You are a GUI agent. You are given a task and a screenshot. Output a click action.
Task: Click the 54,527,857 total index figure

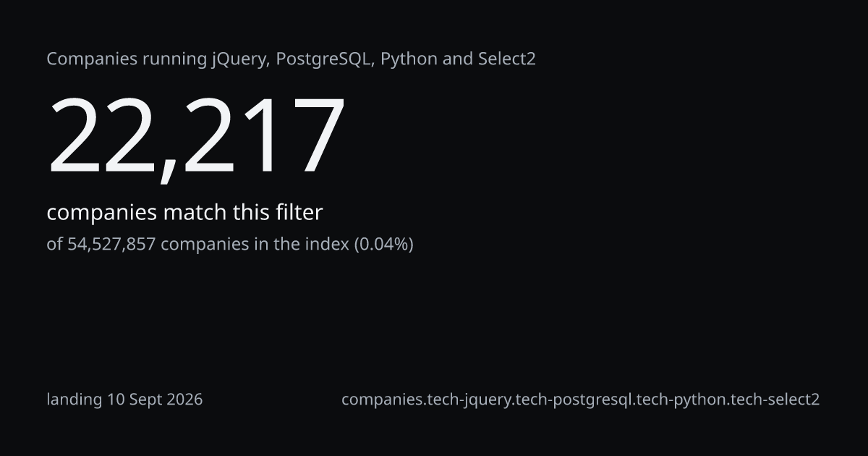coord(111,244)
